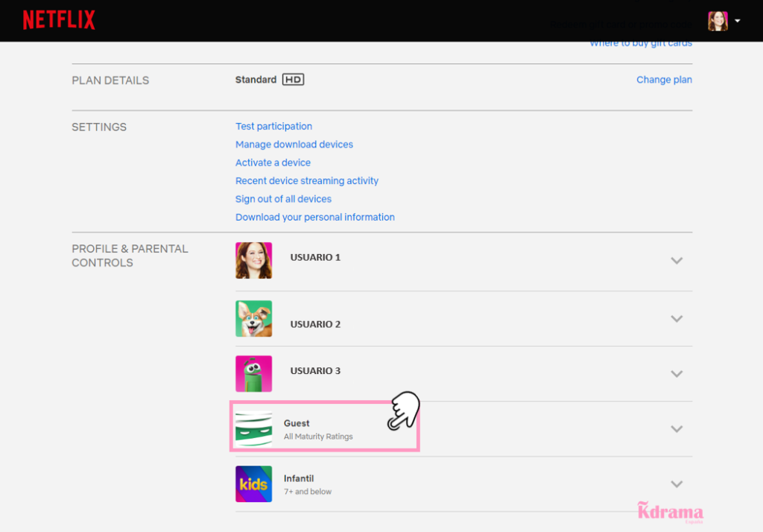Image resolution: width=763 pixels, height=532 pixels.
Task: Click Activate a device link
Action: click(273, 162)
